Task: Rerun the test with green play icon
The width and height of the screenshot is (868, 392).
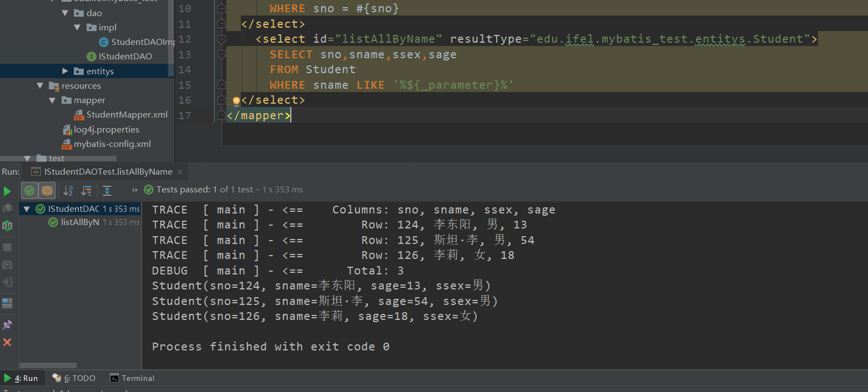Action: [7, 191]
